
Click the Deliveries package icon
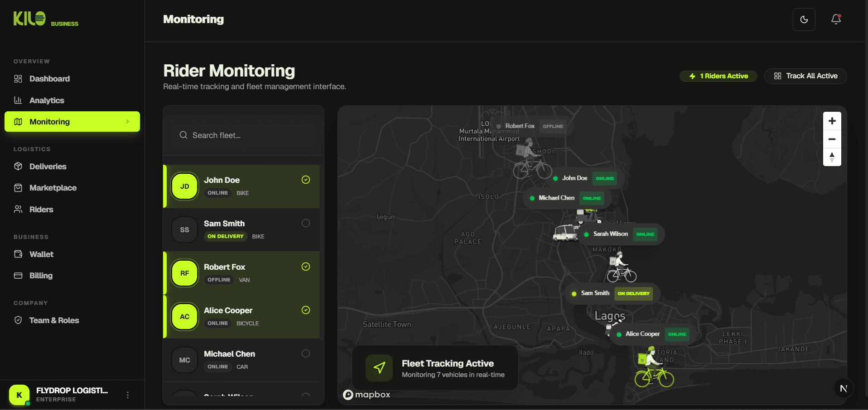tap(18, 167)
